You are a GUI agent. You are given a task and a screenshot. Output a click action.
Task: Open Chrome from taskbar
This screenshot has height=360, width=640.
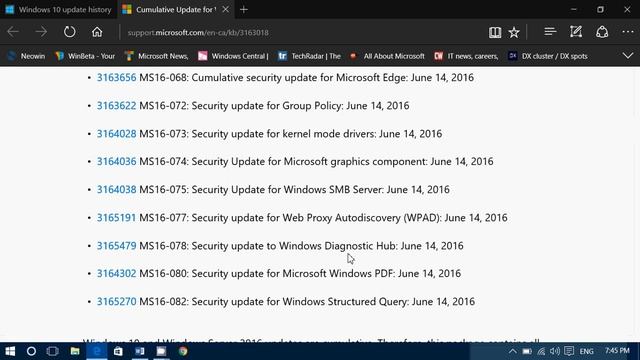tap(183, 351)
